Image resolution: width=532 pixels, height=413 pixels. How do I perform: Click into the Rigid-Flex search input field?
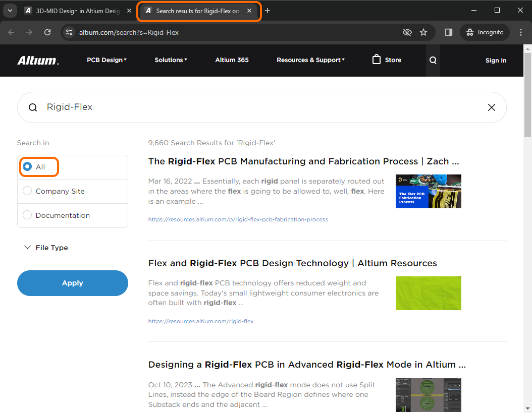coord(261,107)
